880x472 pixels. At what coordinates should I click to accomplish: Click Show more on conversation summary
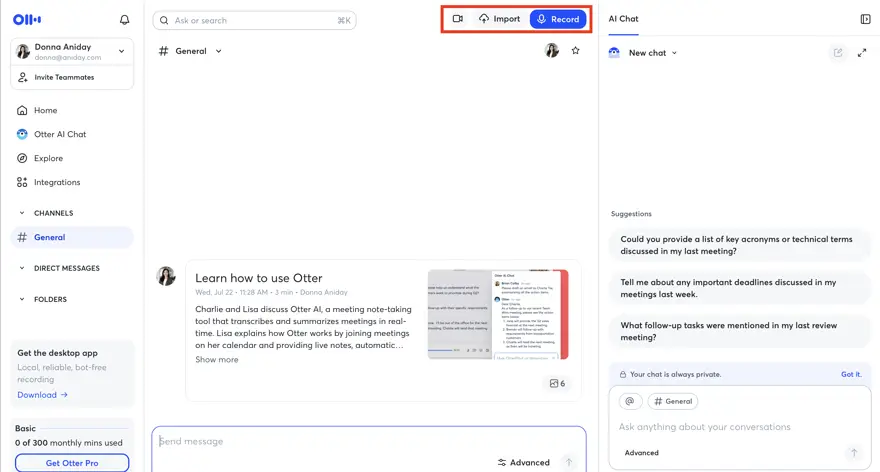pos(217,360)
